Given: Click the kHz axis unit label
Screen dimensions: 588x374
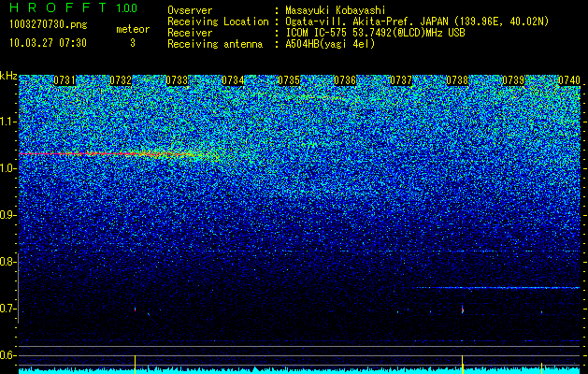Looking at the screenshot, I should pos(8,76).
